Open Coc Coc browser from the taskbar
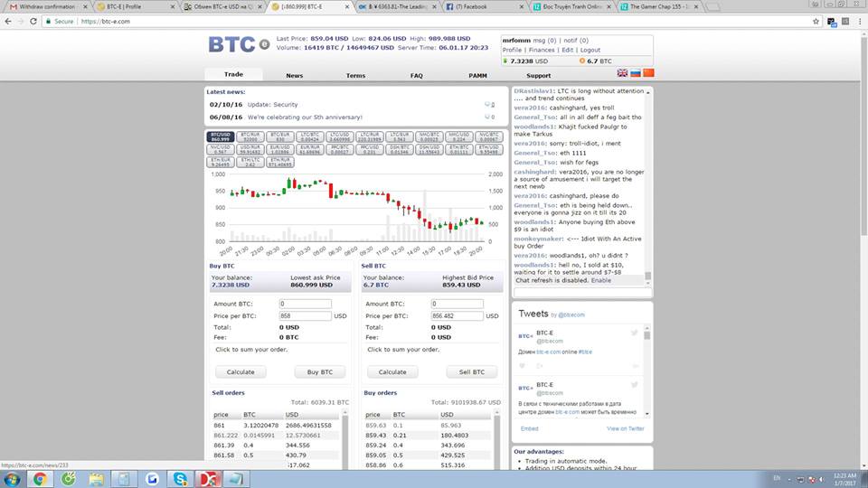The width and height of the screenshot is (868, 488). tap(69, 479)
